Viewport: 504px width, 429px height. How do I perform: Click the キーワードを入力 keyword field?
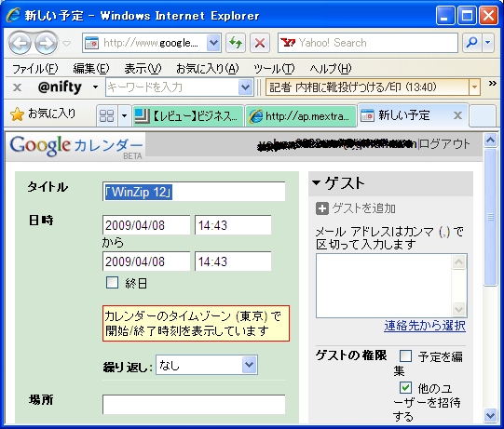coord(172,87)
